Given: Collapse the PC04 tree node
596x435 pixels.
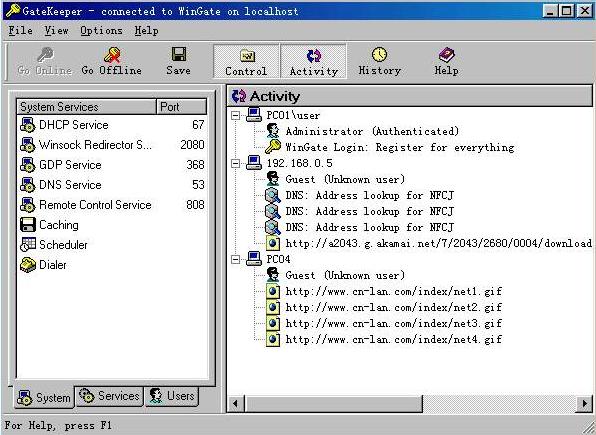Looking at the screenshot, I should tap(236, 259).
